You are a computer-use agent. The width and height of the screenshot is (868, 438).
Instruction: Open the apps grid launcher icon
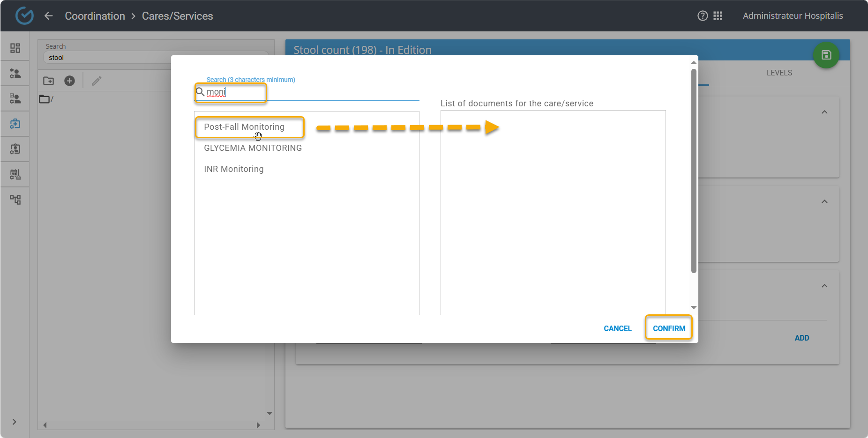718,16
